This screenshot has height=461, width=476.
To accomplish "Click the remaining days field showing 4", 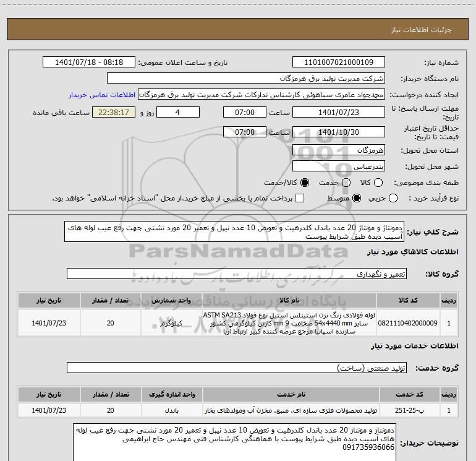I will tap(177, 112).
